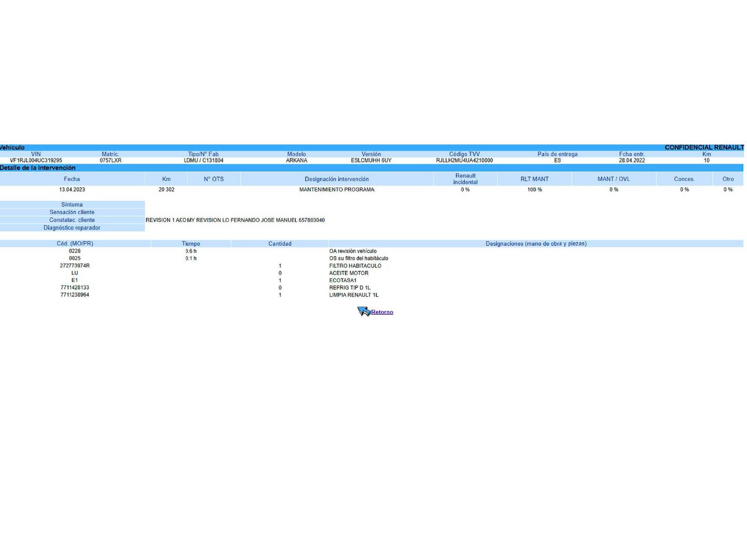Click the 0 % under Renault incidental
747x560 pixels.
(465, 190)
